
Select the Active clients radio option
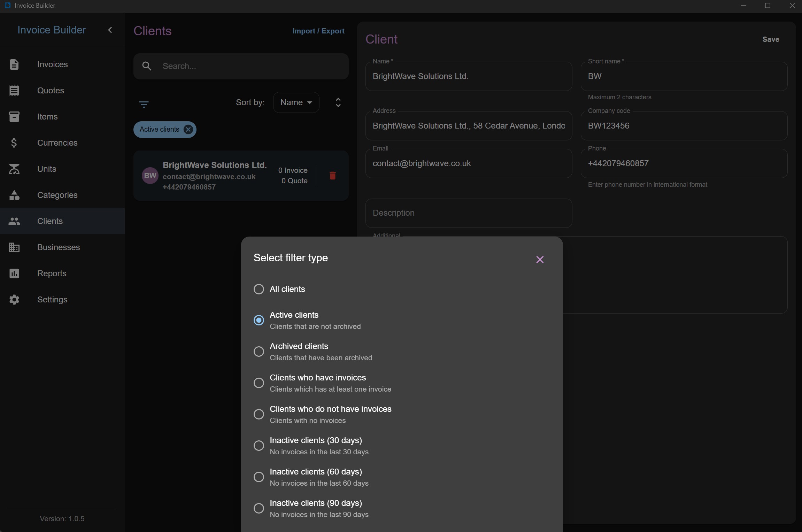click(x=259, y=320)
